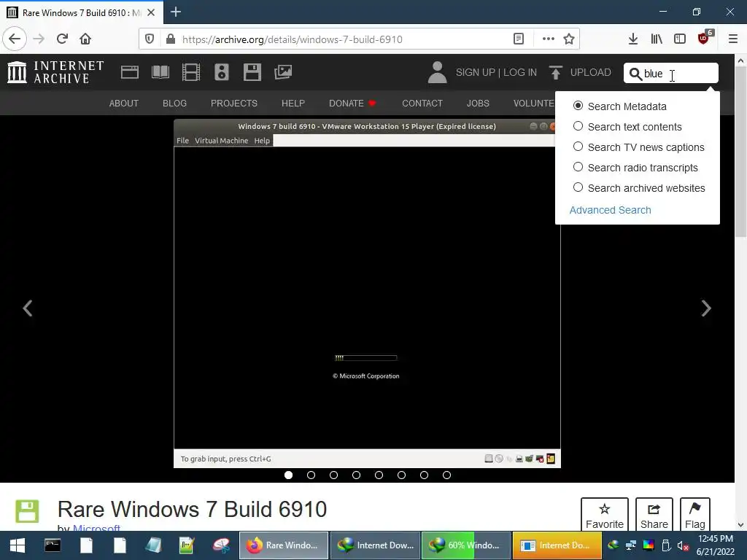Go back with the browser back arrow
Image resolution: width=747 pixels, height=560 pixels.
click(15, 39)
